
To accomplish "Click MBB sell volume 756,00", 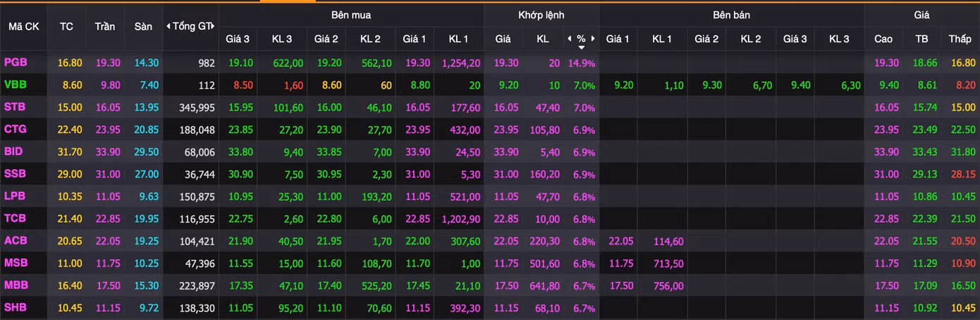I will (x=668, y=286).
